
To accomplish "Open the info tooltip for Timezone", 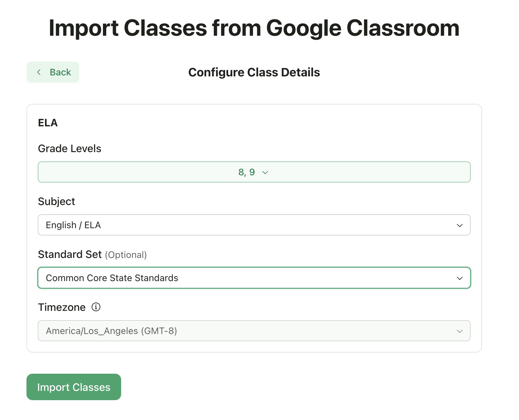I will pyautogui.click(x=96, y=307).
